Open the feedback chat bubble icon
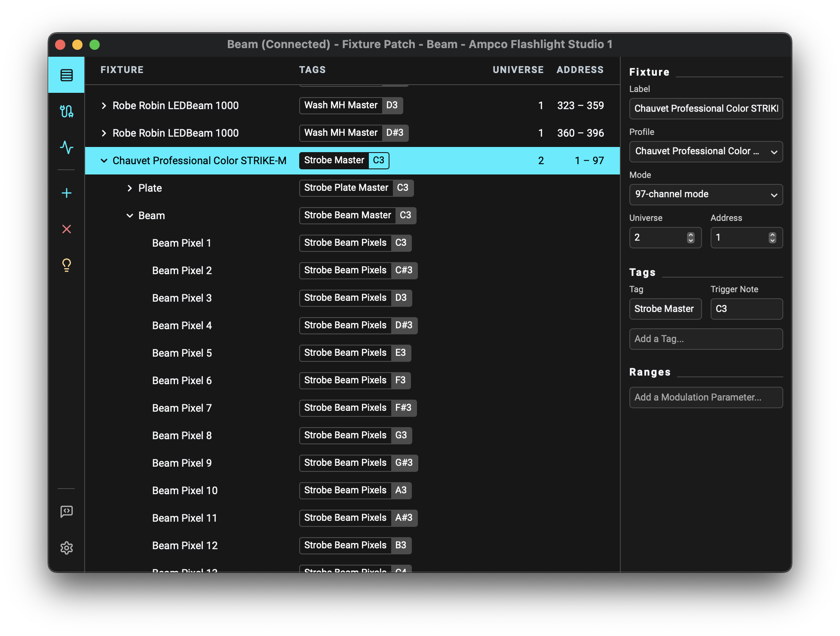This screenshot has height=636, width=840. pyautogui.click(x=67, y=511)
